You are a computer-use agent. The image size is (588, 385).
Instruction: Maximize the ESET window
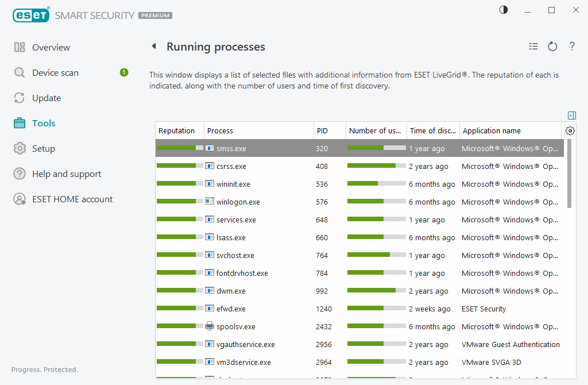pyautogui.click(x=552, y=10)
